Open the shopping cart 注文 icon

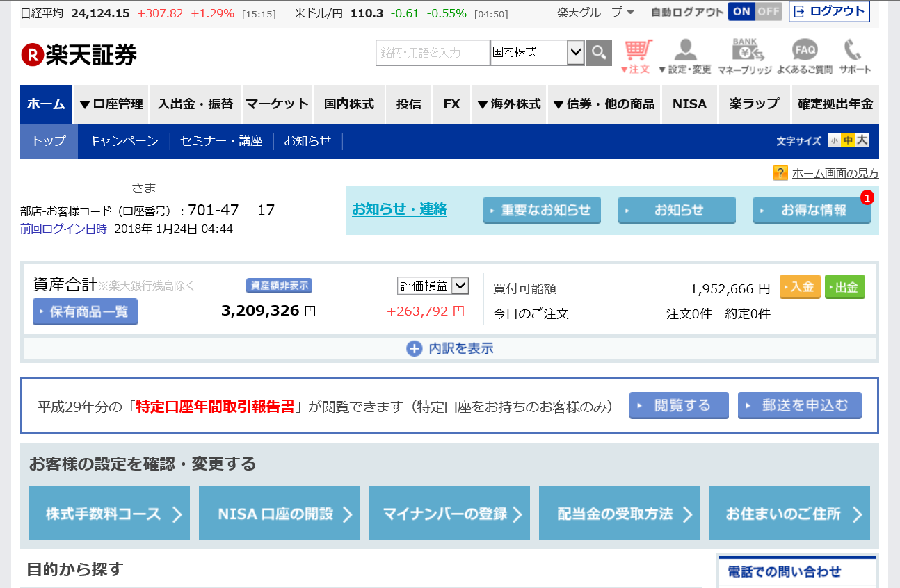tap(637, 57)
